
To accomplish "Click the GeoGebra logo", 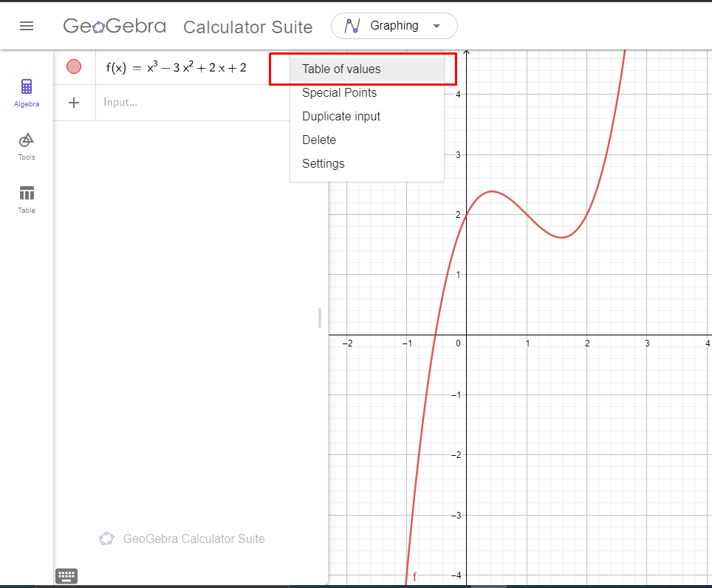I will tap(114, 25).
